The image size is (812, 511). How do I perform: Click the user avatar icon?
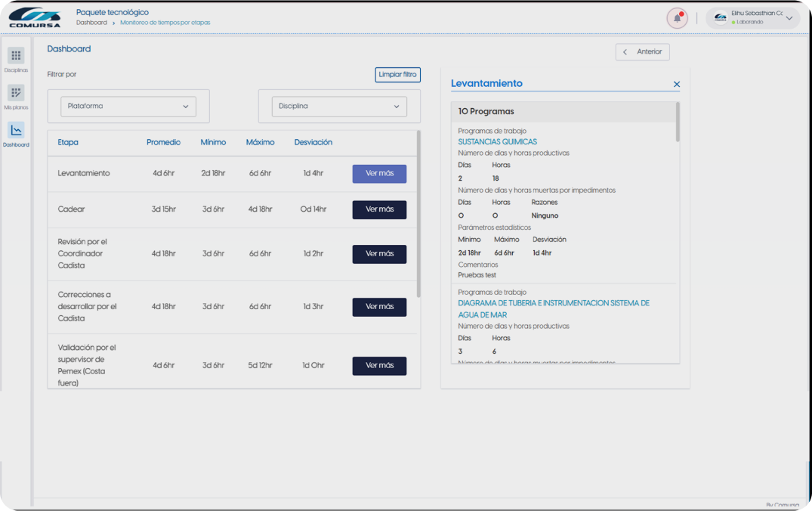click(x=721, y=18)
